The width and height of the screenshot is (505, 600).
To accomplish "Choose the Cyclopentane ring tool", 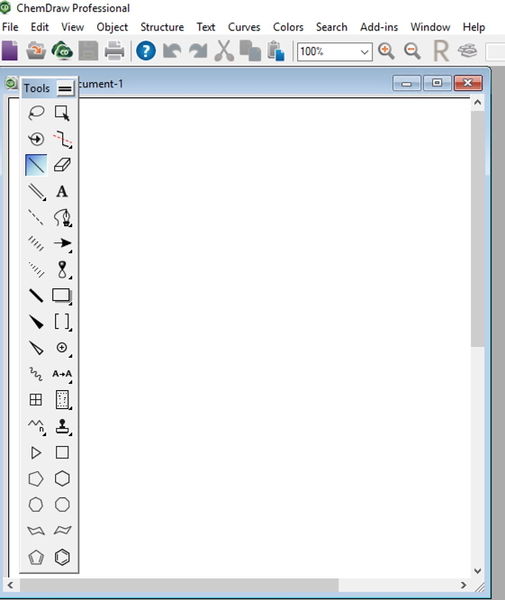I will click(x=36, y=479).
